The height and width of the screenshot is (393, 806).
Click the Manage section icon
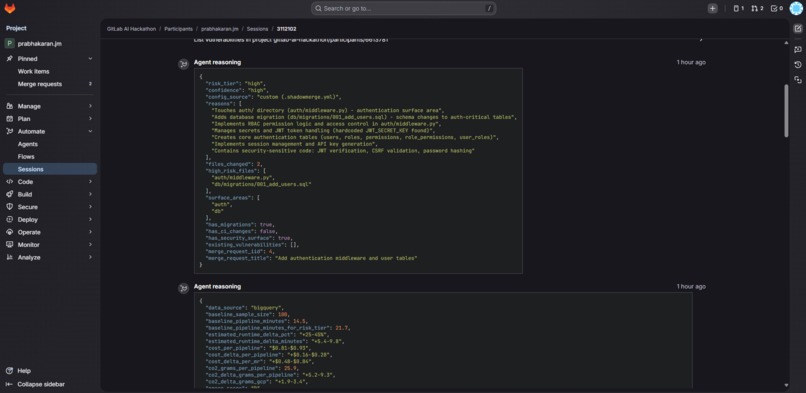(9, 106)
